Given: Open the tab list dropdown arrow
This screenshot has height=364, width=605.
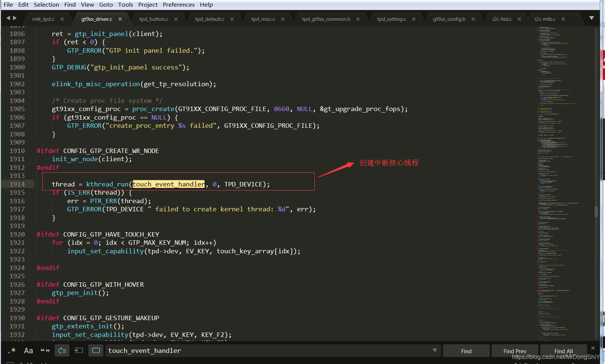Looking at the screenshot, I should (592, 18).
